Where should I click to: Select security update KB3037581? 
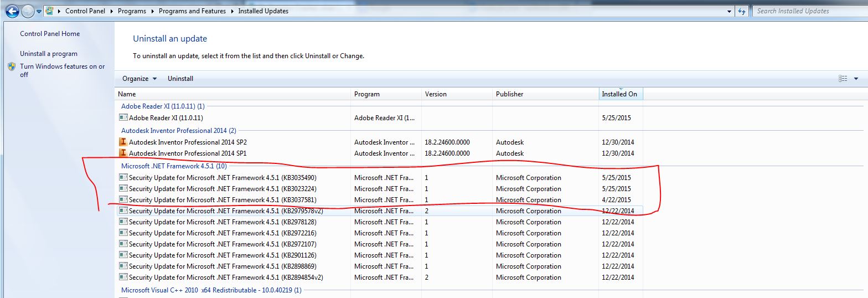tap(380, 200)
